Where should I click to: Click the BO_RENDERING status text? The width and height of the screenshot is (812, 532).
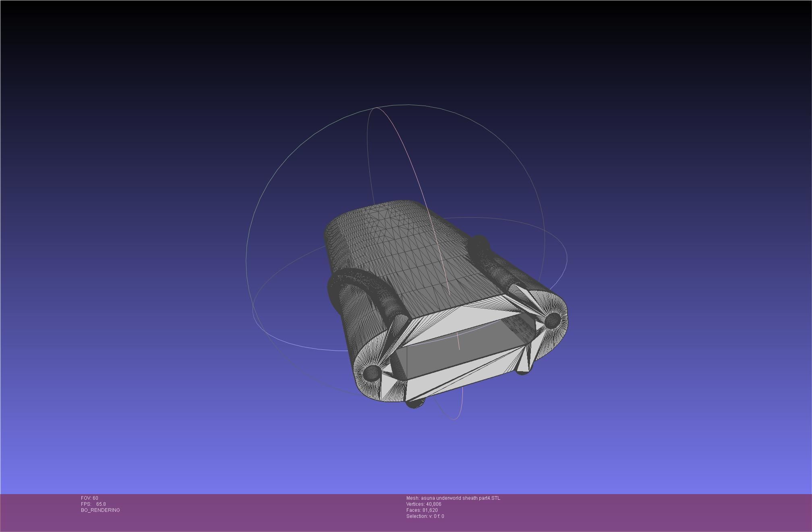click(x=100, y=510)
